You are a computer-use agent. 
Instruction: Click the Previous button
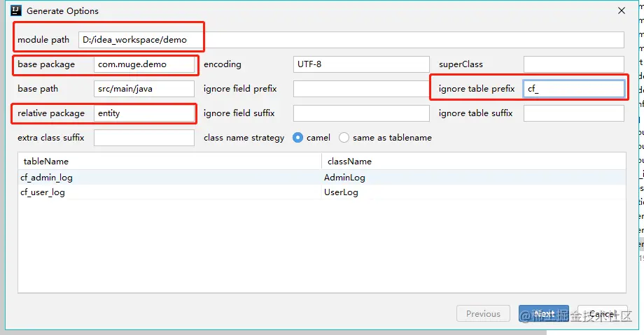pyautogui.click(x=484, y=313)
